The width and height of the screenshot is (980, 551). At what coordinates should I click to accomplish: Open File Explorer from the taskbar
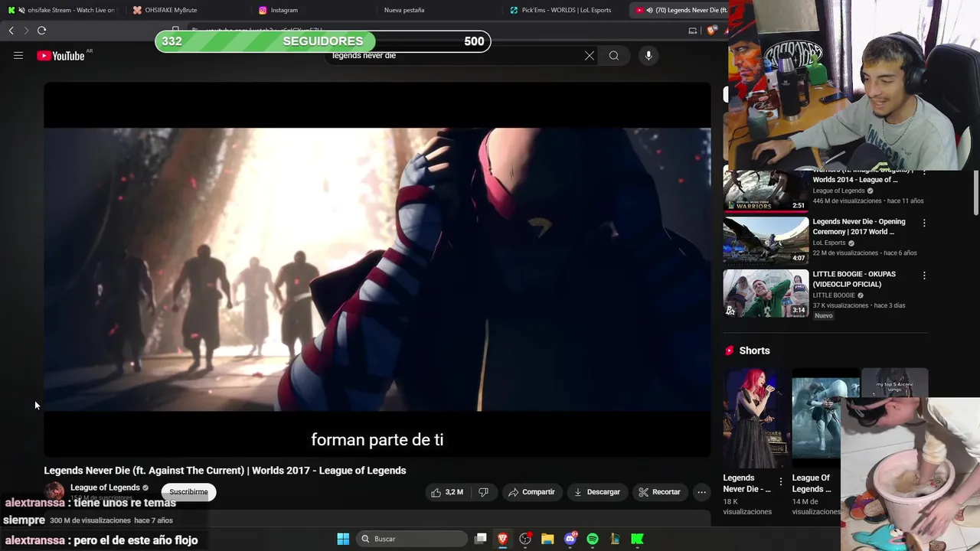[547, 539]
